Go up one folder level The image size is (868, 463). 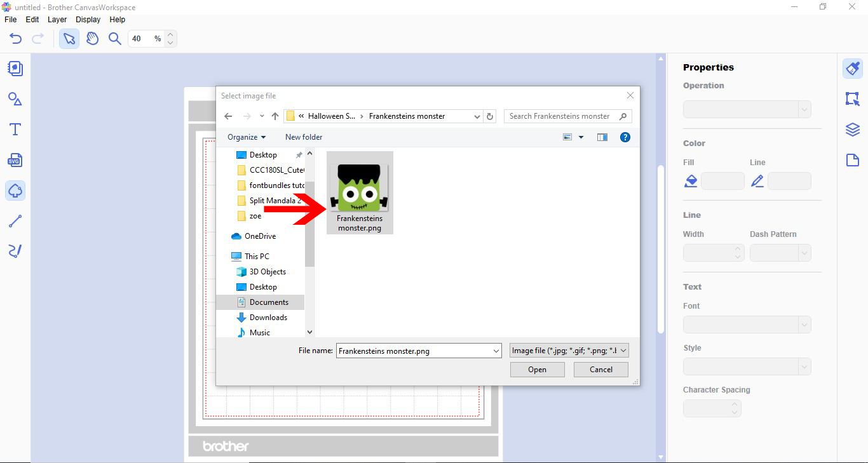click(275, 116)
